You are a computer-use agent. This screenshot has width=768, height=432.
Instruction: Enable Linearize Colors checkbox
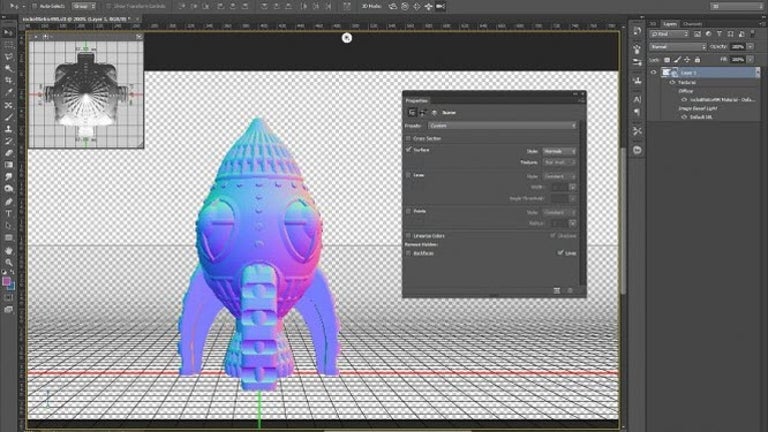tap(408, 236)
